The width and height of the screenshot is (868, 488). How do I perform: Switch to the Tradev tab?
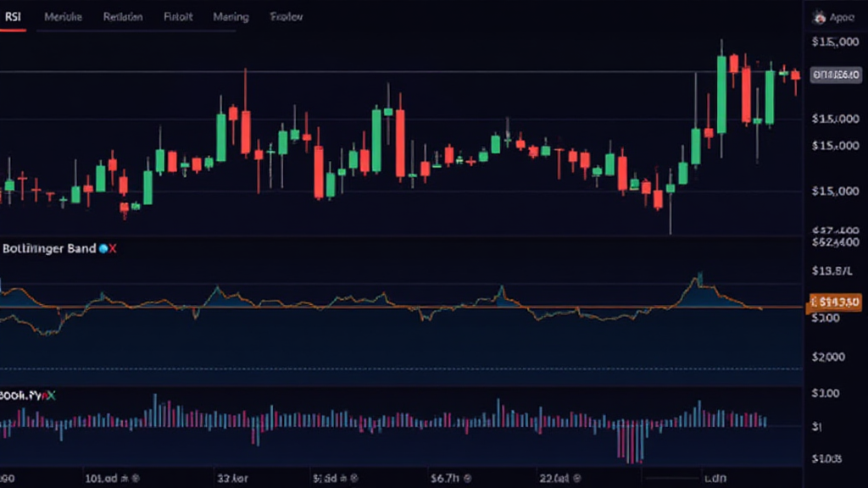(286, 17)
